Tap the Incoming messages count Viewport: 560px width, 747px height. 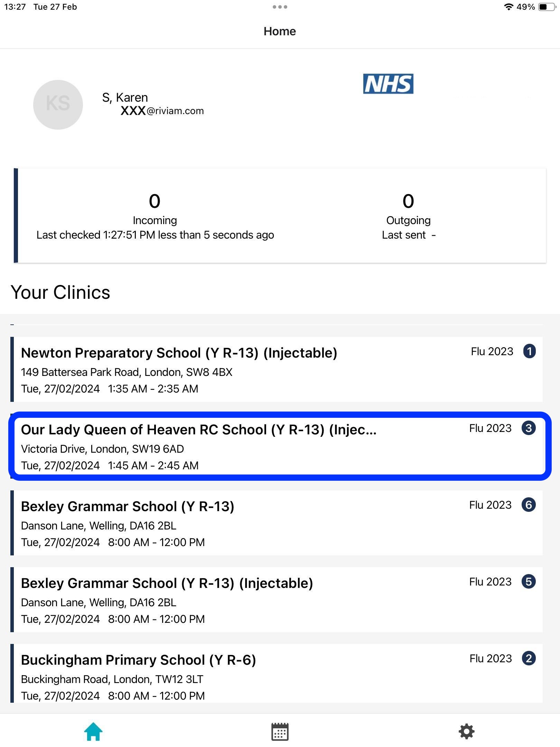pyautogui.click(x=155, y=201)
